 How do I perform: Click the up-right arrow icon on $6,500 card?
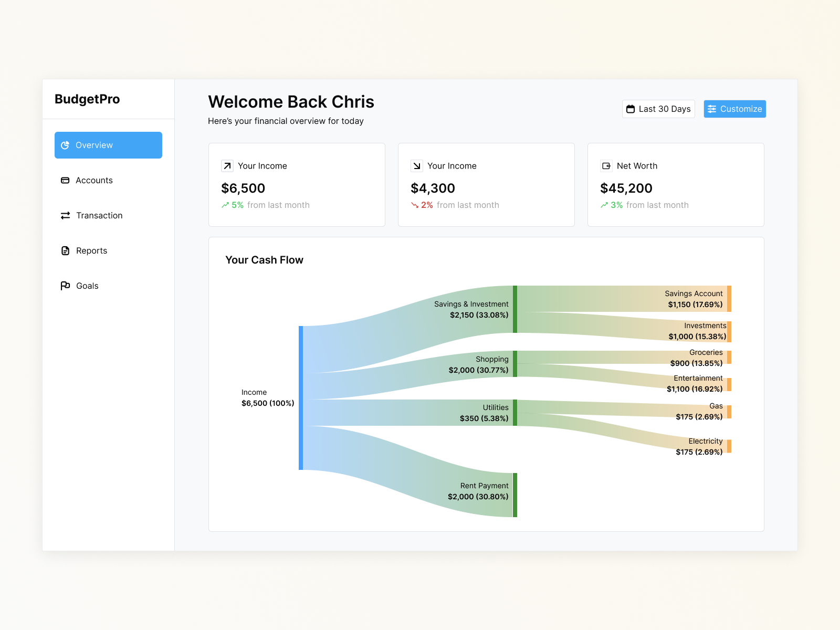[x=227, y=166]
